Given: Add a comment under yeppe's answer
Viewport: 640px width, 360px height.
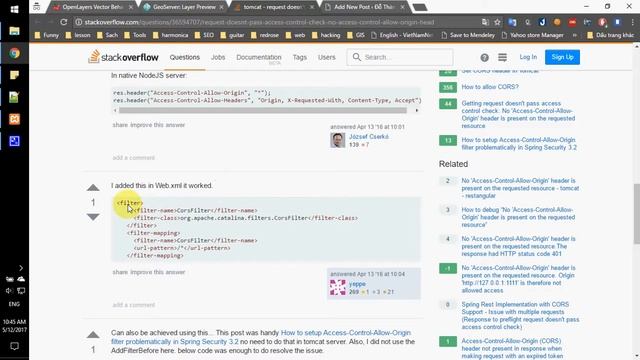Looking at the screenshot, I should 134,305.
